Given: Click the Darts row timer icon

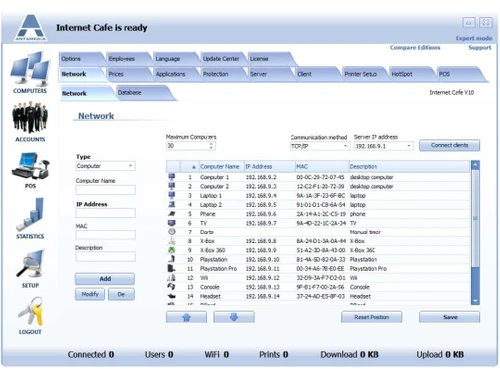Looking at the screenshot, I should 172,232.
